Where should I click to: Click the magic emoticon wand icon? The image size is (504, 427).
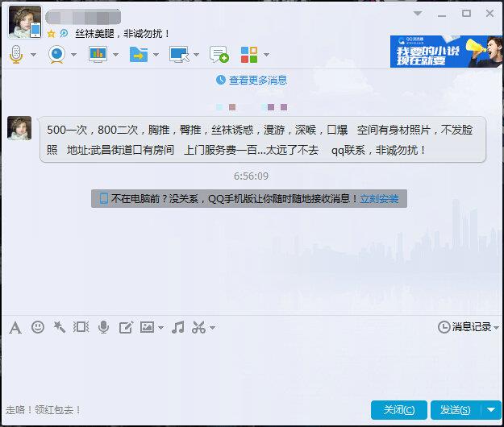[59, 327]
